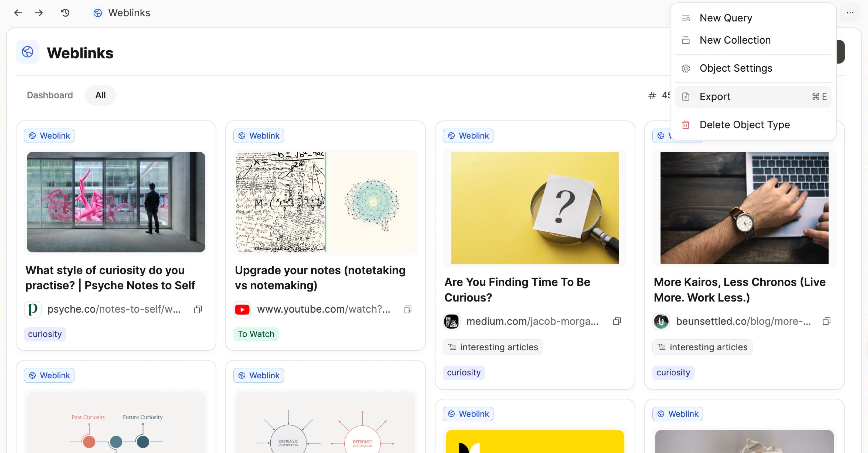Click the three-dot more options button

850,13
